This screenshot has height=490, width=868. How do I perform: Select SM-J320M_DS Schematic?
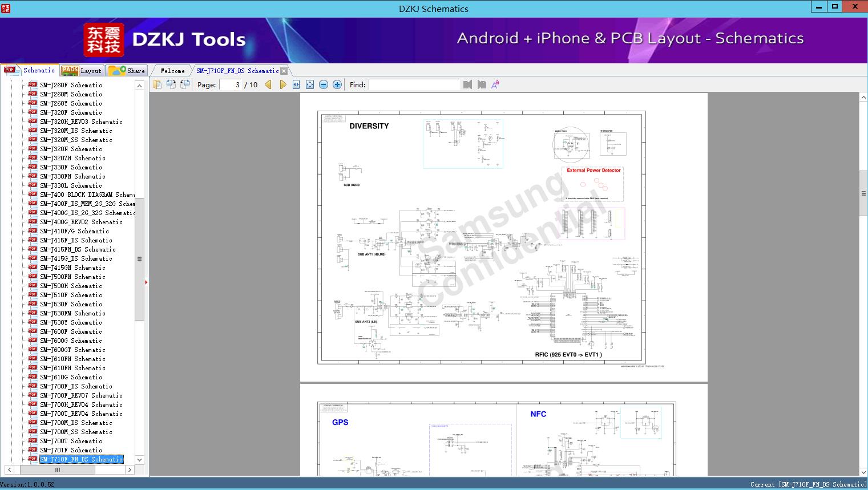click(76, 131)
